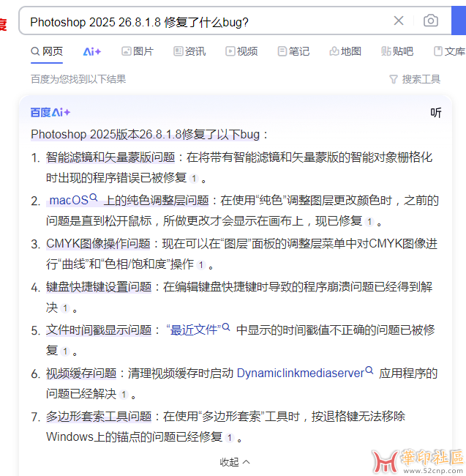Click search icon after Dynamiclinkmediaserver
The height and width of the screenshot is (476, 466).
(369, 371)
